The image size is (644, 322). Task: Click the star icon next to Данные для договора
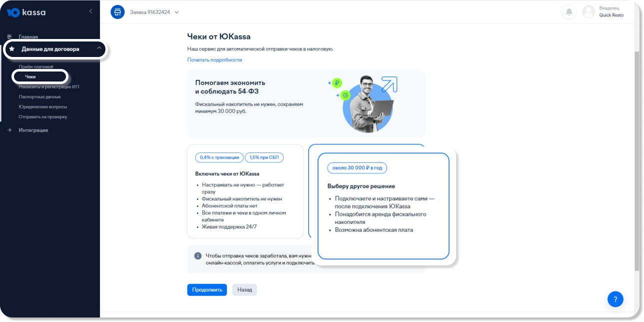click(12, 49)
